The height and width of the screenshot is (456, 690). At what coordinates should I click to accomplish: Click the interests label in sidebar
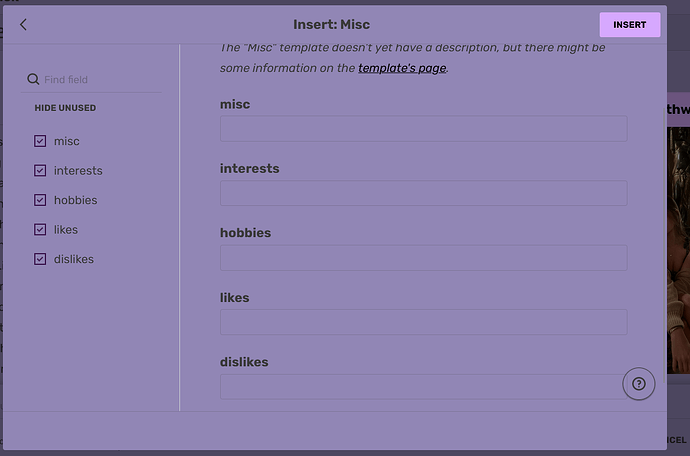tap(78, 171)
